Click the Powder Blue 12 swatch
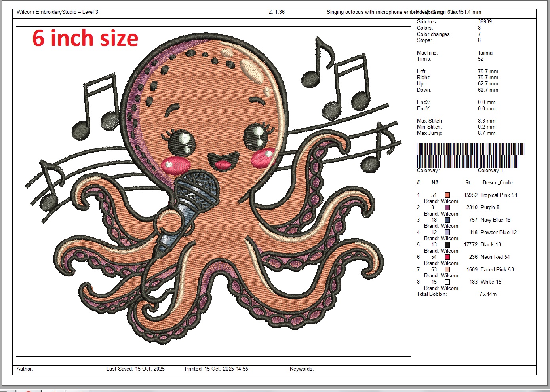The width and height of the screenshot is (550, 392). tap(447, 233)
